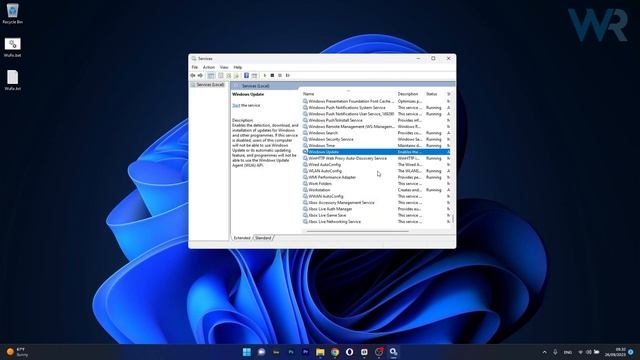Select the Xbox Live Game Save row
This screenshot has height=360, width=640.
click(x=376, y=215)
